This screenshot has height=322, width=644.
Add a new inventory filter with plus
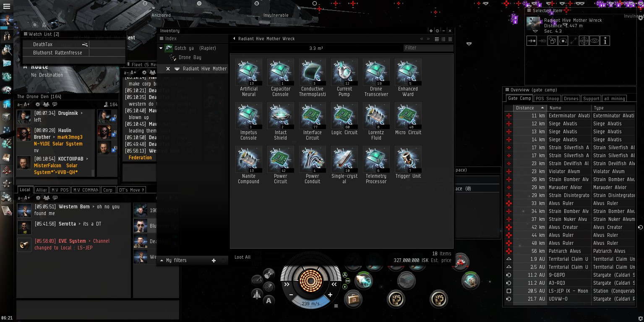(214, 260)
